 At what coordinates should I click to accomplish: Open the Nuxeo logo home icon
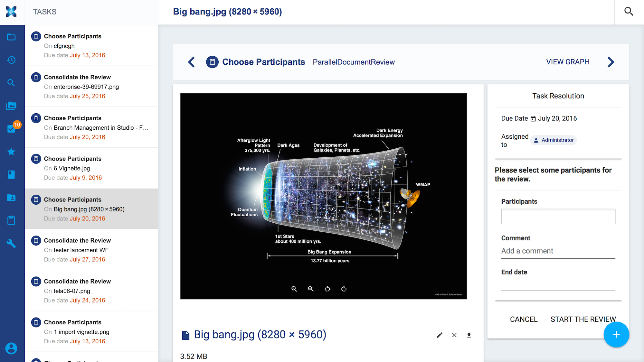(x=11, y=12)
